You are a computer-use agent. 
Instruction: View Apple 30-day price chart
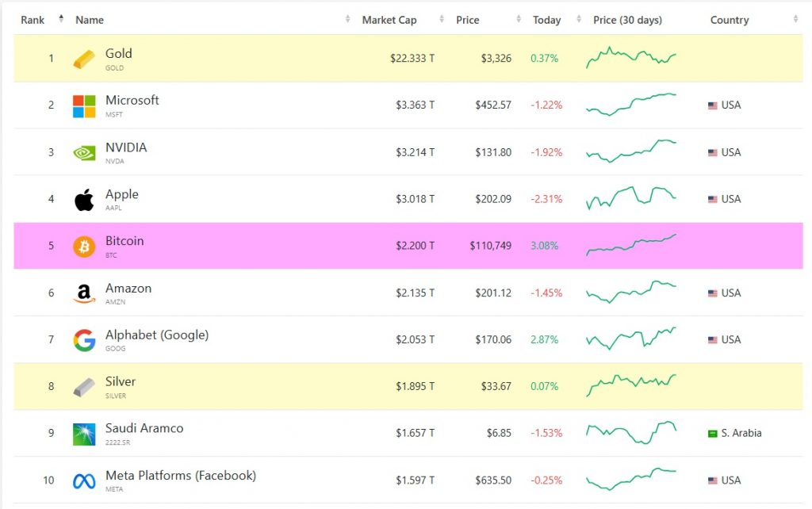(x=630, y=197)
